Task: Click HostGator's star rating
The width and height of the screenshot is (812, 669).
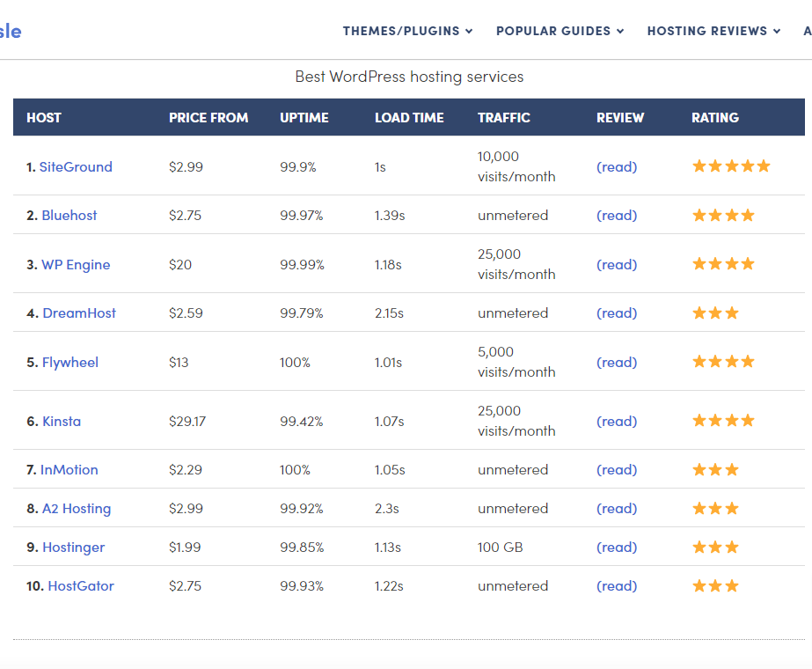Action: tap(716, 586)
